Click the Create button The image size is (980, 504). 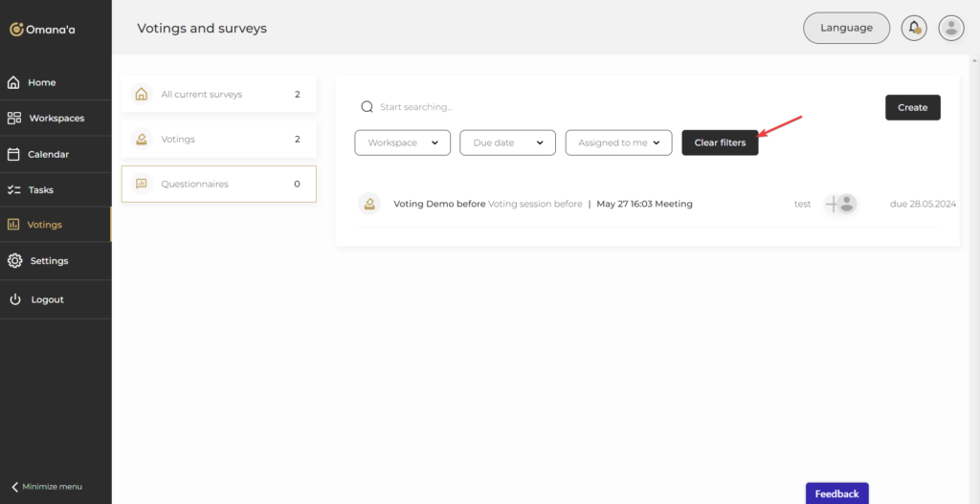(912, 107)
